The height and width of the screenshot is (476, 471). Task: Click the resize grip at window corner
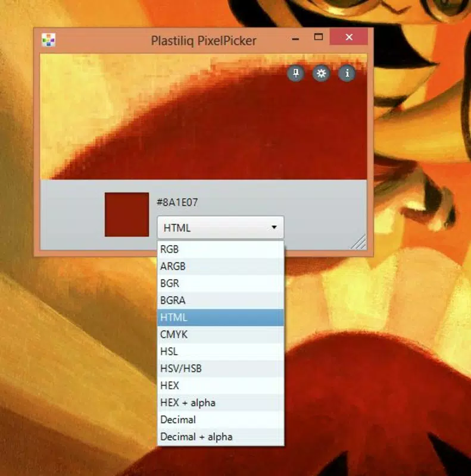[x=359, y=242]
